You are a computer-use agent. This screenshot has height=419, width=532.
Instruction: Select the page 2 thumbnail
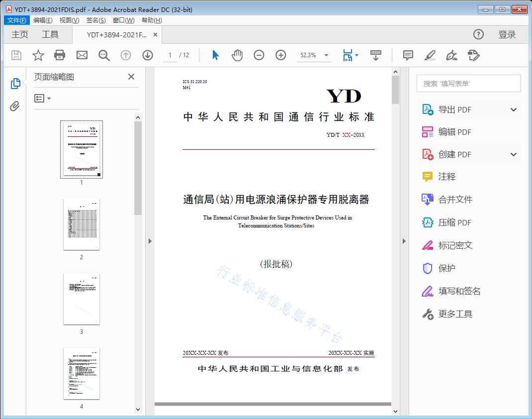(x=81, y=224)
